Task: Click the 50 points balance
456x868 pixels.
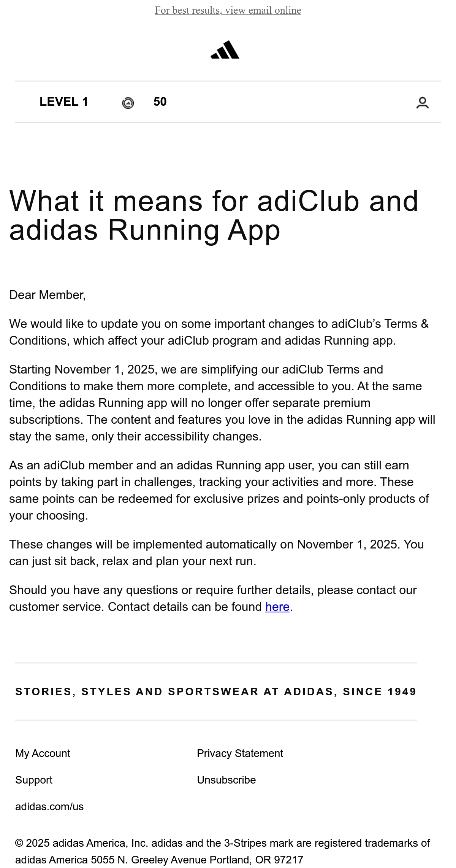Action: click(160, 102)
